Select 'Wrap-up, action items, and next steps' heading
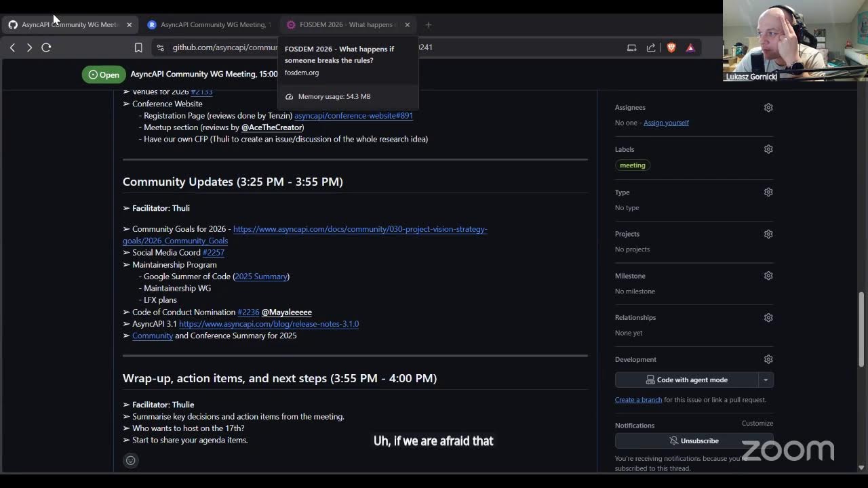Viewport: 868px width, 488px height. click(279, 378)
